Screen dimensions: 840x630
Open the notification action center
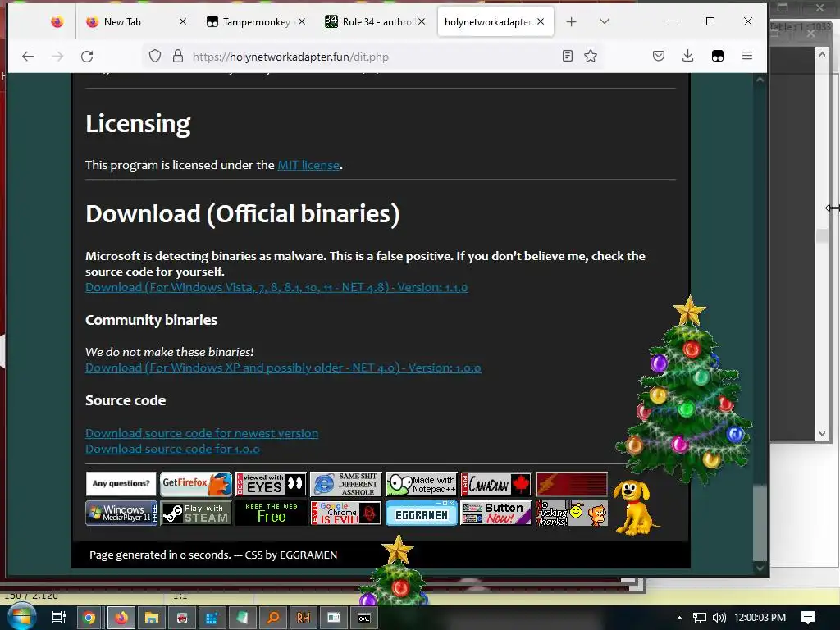click(x=808, y=618)
